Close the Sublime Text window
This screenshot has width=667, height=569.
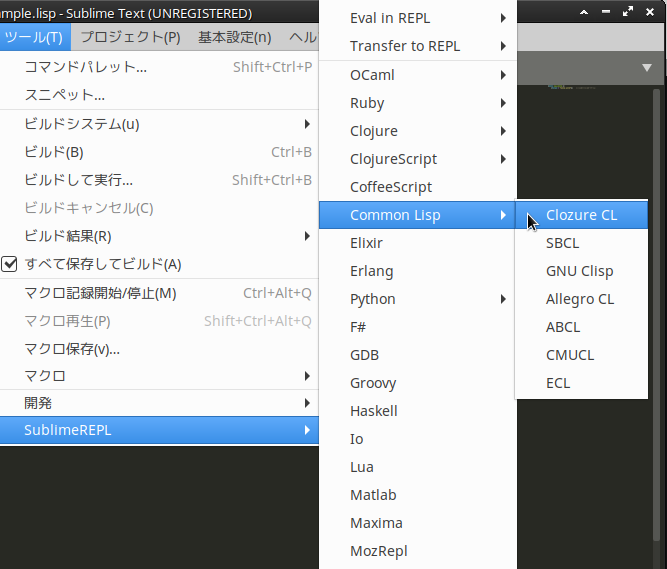[650, 12]
